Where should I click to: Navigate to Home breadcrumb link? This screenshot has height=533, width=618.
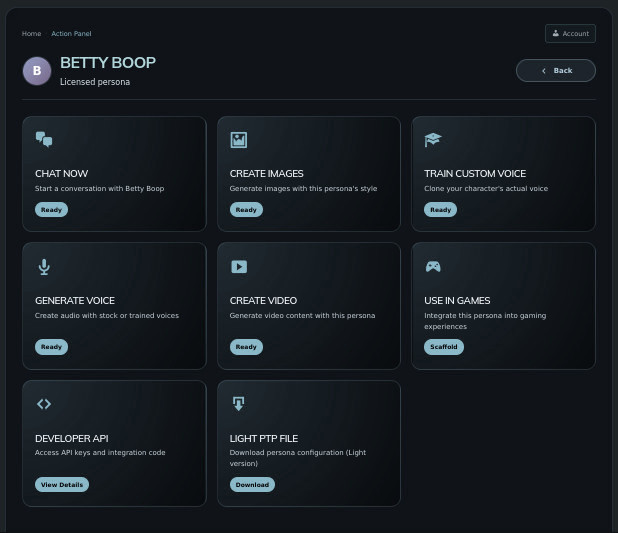coord(32,34)
